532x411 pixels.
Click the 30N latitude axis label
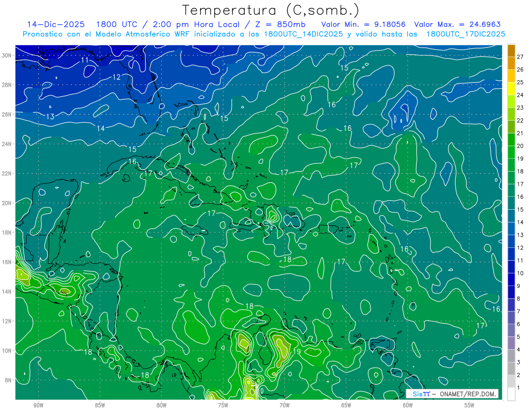coord(8,55)
